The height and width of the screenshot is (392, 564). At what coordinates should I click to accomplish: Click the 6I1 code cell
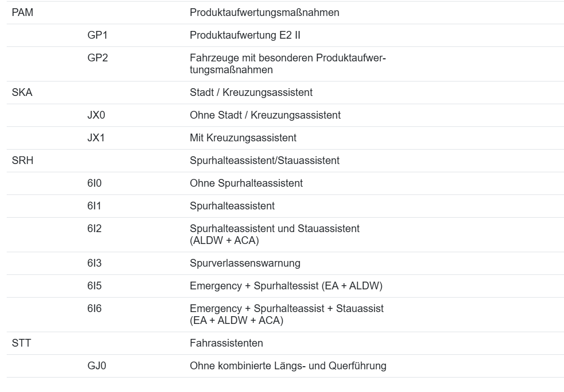point(94,206)
